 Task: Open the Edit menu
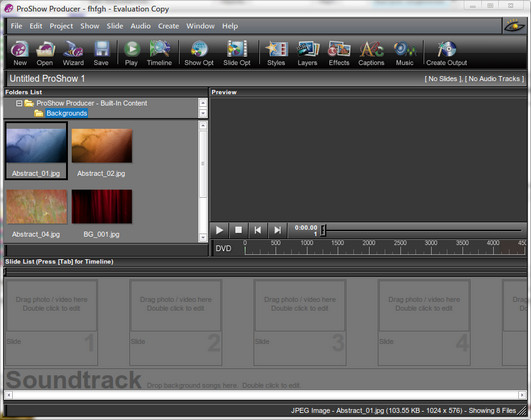(36, 26)
